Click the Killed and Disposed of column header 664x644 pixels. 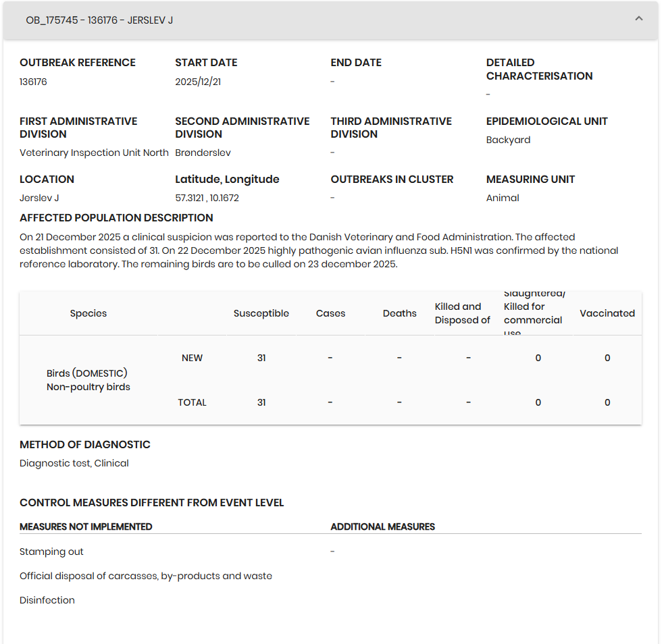pos(462,313)
